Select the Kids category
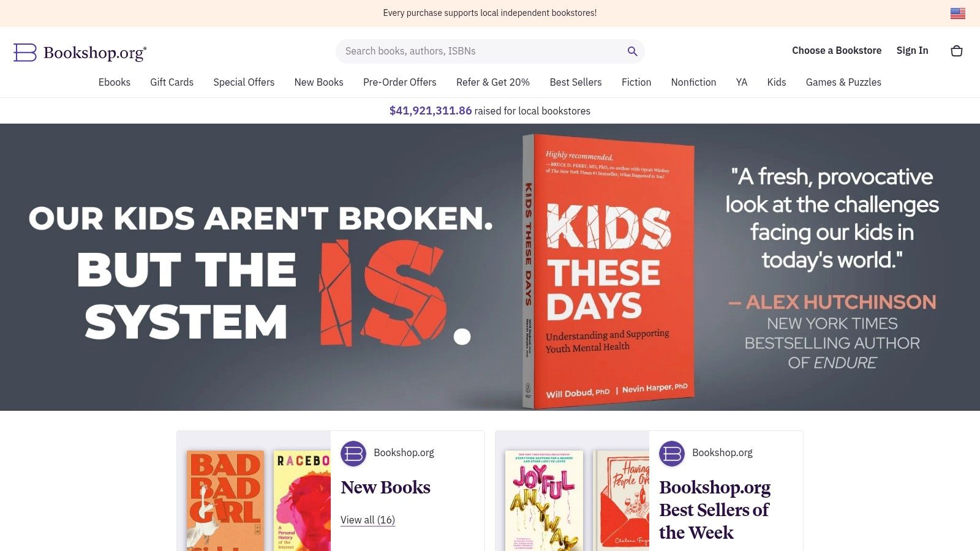 point(776,82)
